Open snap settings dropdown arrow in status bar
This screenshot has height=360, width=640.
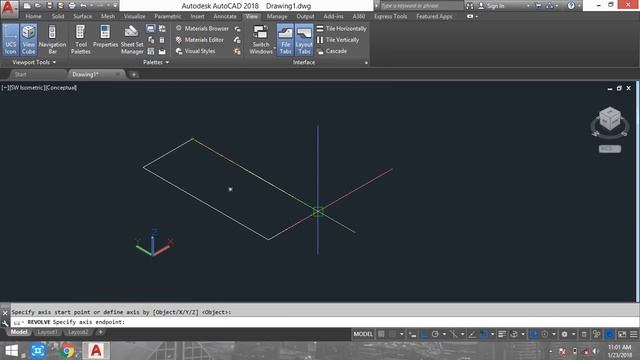point(402,334)
